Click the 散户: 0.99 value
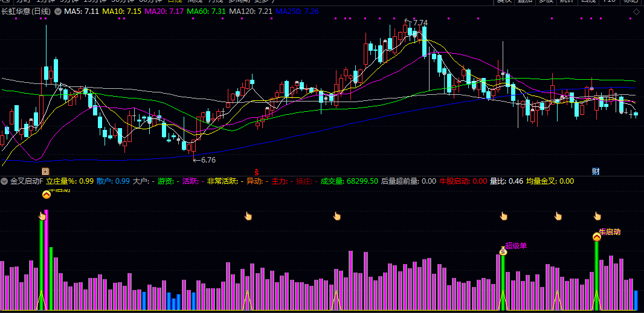 114,181
